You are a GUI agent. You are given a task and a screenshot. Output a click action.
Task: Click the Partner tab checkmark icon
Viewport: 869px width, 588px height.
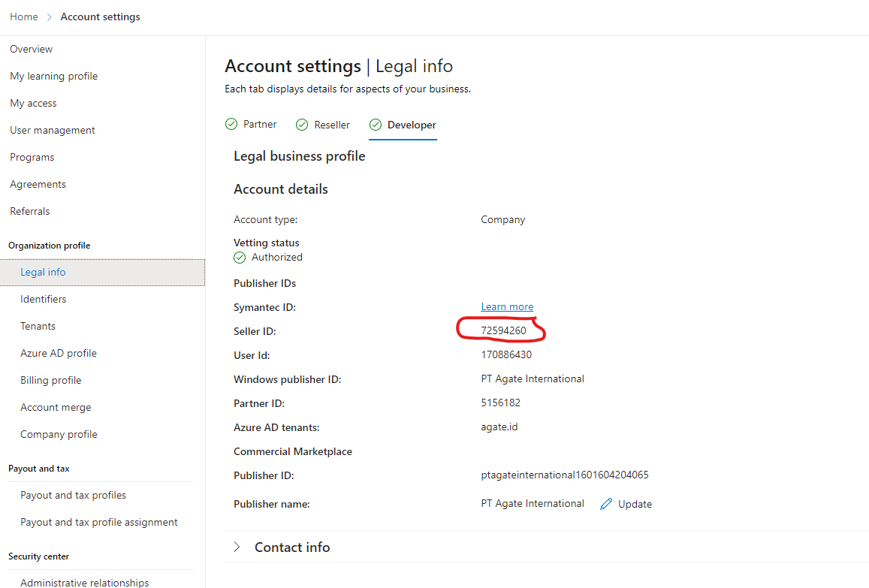pos(231,125)
